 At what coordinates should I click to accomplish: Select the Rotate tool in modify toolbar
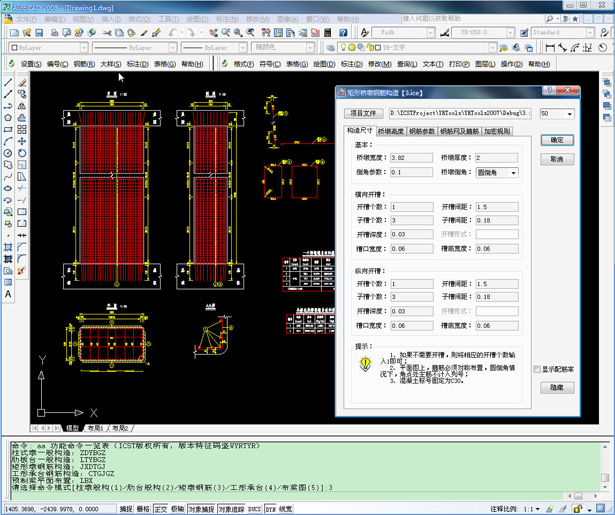point(22,153)
